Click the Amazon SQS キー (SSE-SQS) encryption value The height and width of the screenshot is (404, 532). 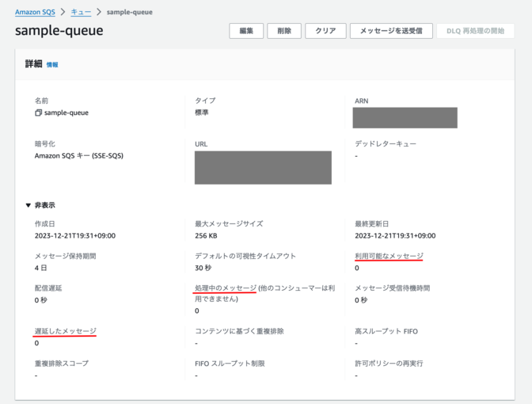click(78, 156)
